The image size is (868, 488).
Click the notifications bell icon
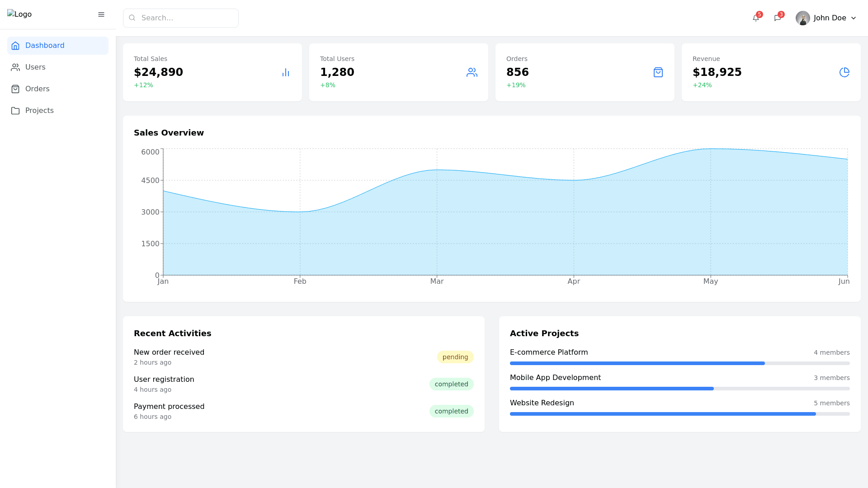[755, 18]
